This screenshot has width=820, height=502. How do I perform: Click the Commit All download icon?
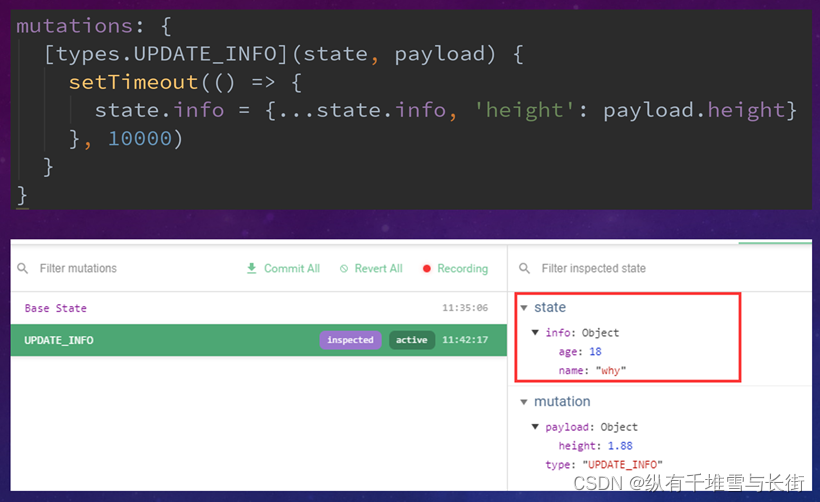[252, 268]
